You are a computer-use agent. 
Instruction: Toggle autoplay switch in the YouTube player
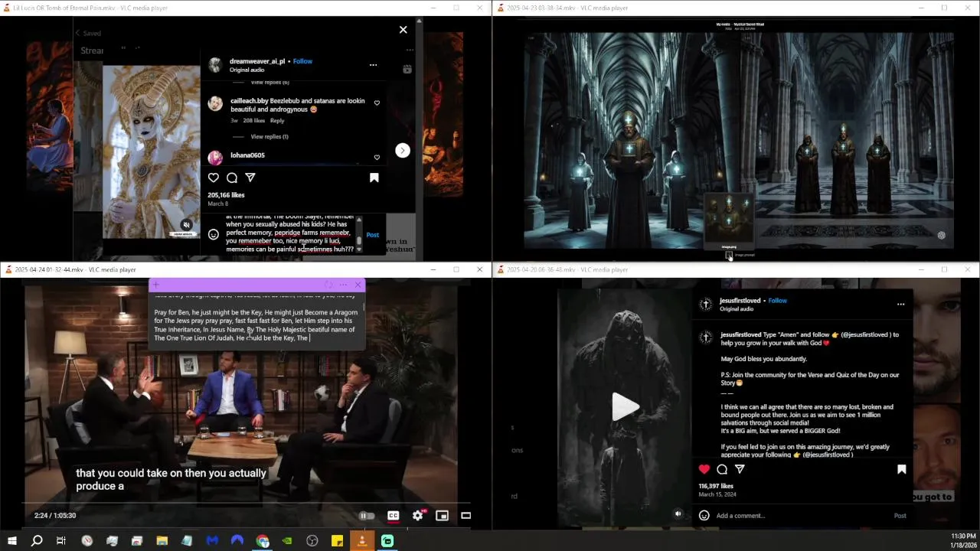(x=367, y=516)
